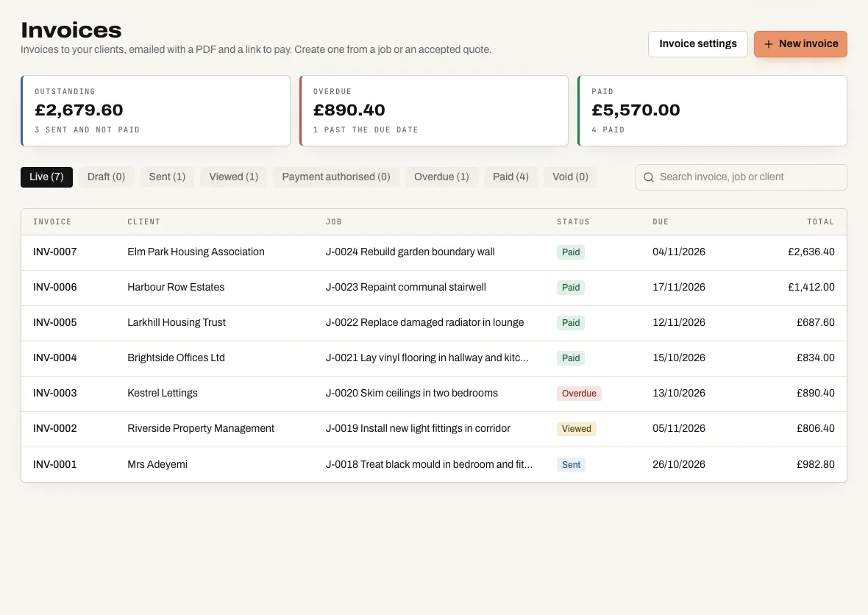The width and height of the screenshot is (868, 615).
Task: Click the Paid badge on INV-0006 row
Action: coord(571,288)
